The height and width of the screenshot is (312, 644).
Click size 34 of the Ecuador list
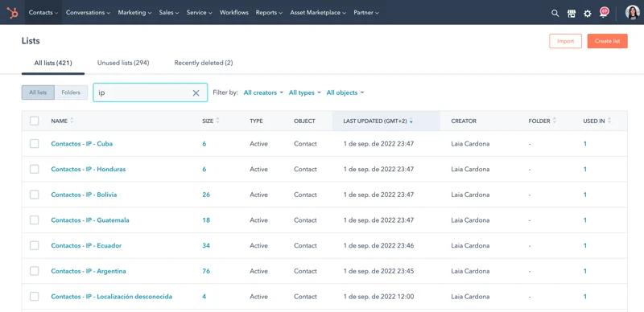pos(206,245)
